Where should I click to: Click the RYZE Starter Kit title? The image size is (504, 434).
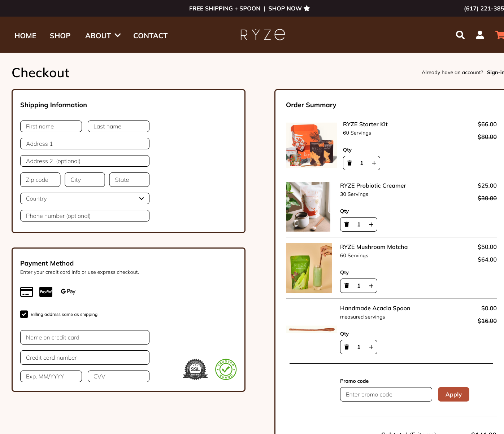[365, 124]
